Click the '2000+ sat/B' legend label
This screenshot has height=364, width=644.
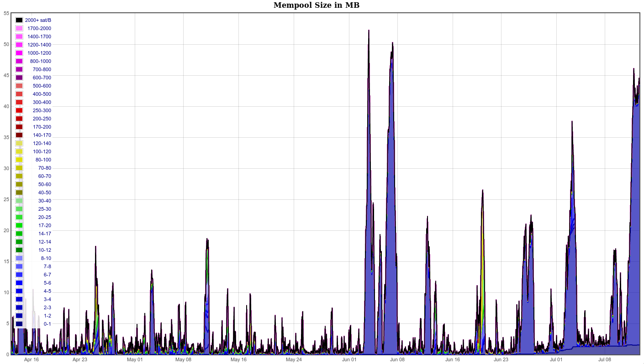click(x=38, y=20)
